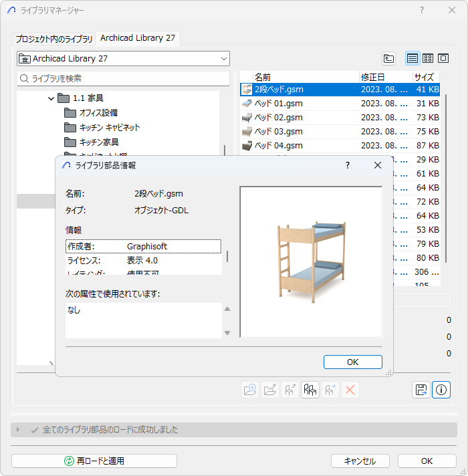Click the ベッド 02.gsm file icon
468x476 pixels.
pos(247,117)
